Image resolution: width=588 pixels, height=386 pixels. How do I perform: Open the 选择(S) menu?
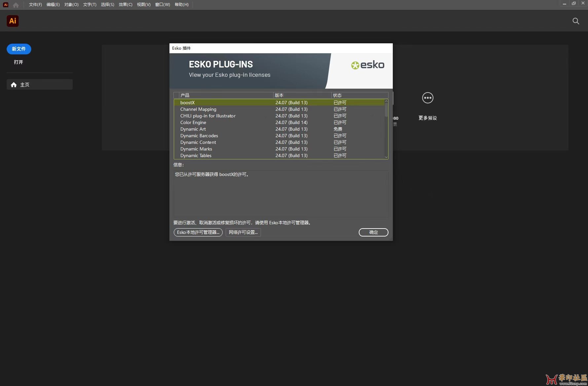(108, 5)
